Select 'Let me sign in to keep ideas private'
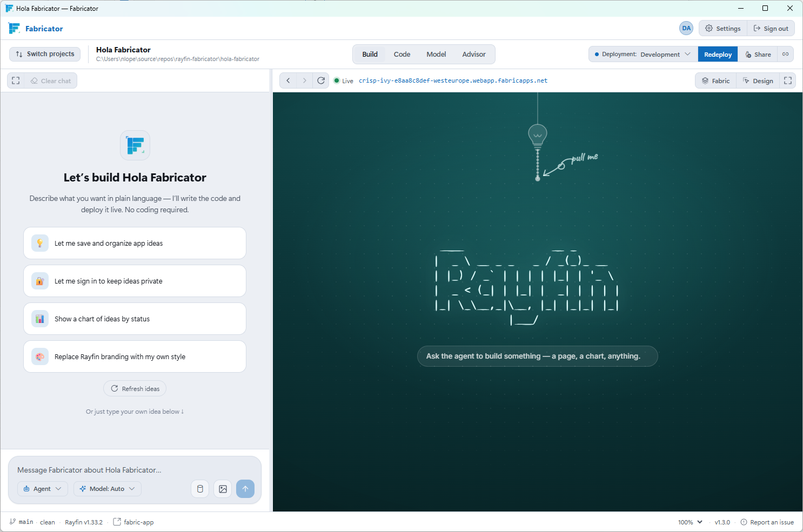The image size is (803, 532). [135, 281]
